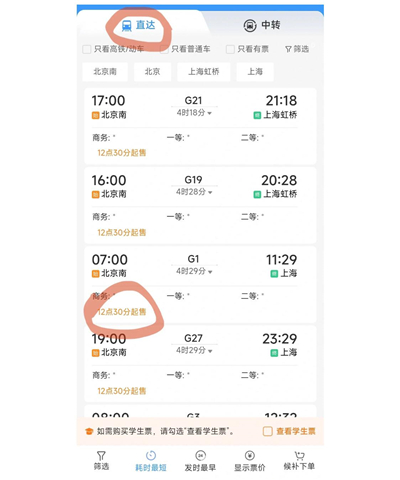Open 候补下单 cart icon
The image size is (400, 480).
(299, 455)
